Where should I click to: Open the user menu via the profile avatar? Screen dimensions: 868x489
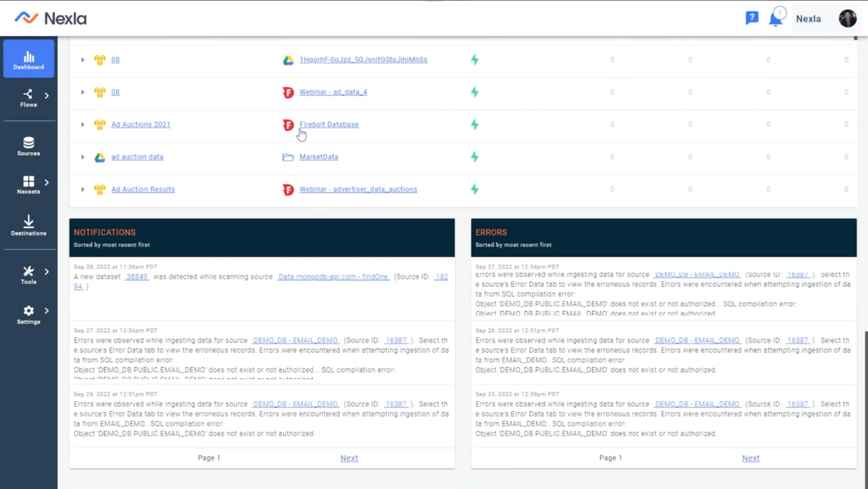coord(848,18)
